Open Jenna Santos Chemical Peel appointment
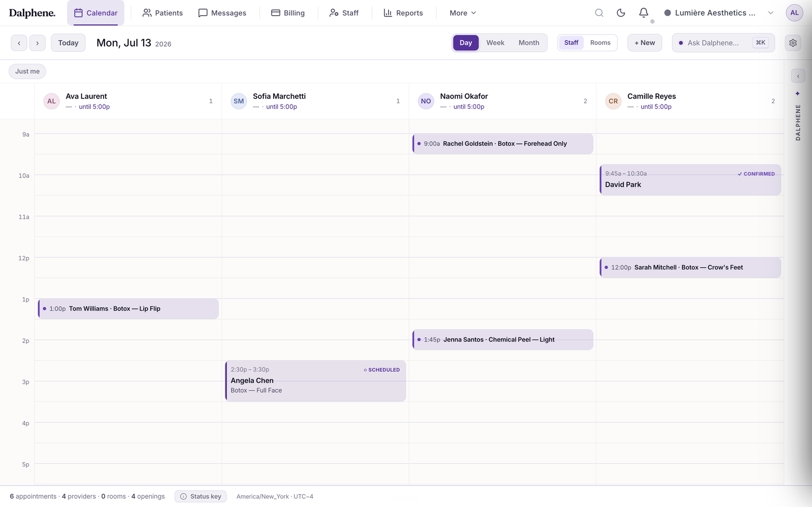This screenshot has height=507, width=812. tap(503, 340)
